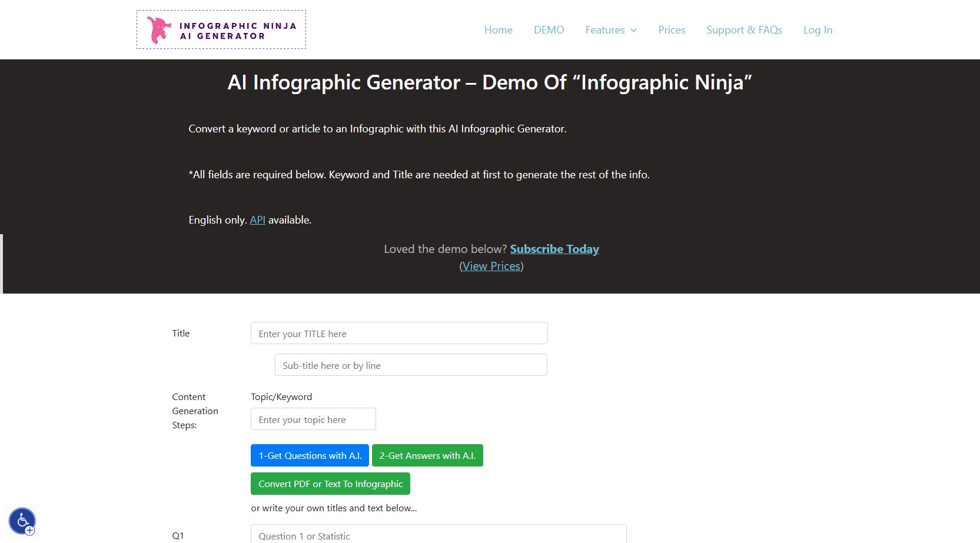Go to the Home menu item
This screenshot has width=980, height=543.
tap(498, 30)
